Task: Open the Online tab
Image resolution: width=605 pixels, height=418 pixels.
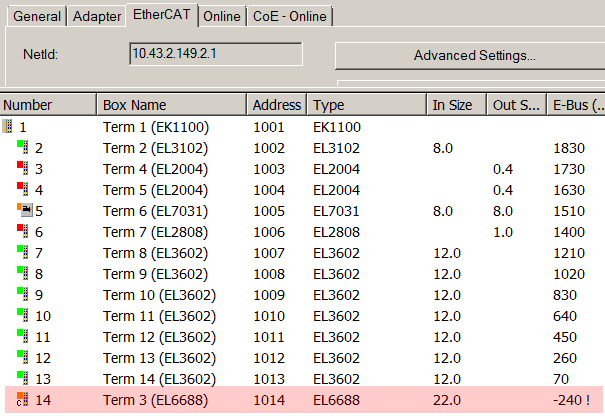Action: tap(223, 16)
